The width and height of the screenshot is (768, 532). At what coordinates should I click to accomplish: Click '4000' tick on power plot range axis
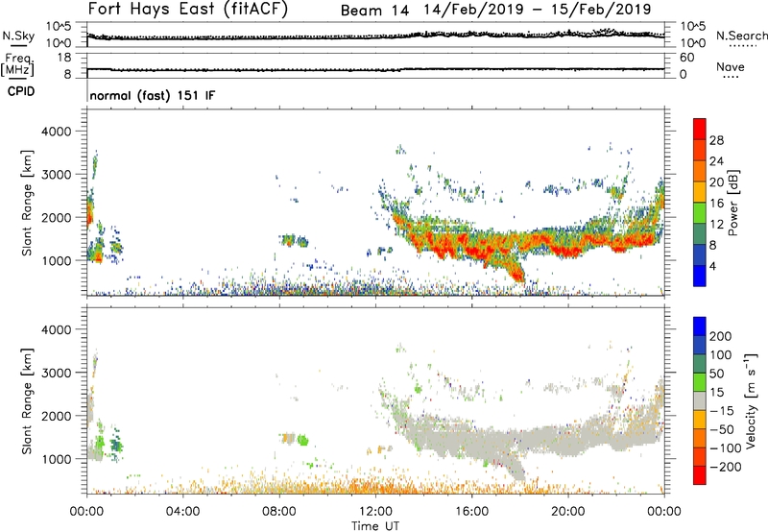coord(57,132)
